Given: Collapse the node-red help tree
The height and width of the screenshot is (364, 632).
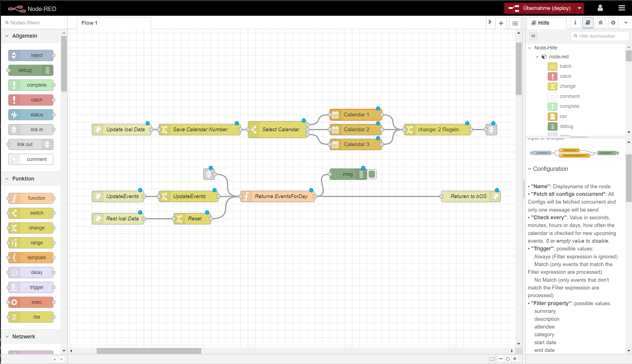Looking at the screenshot, I should click(537, 57).
